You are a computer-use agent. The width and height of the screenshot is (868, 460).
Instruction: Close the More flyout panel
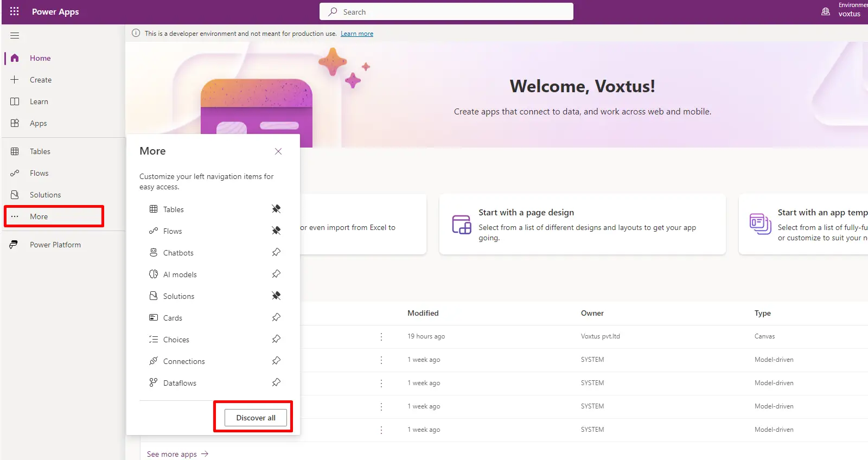(278, 151)
